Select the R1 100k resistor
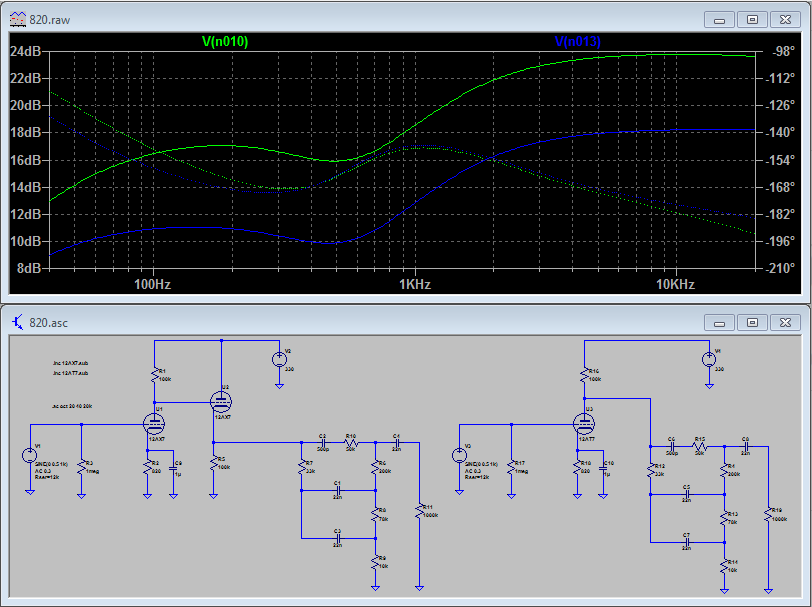This screenshot has height=607, width=812. 156,377
